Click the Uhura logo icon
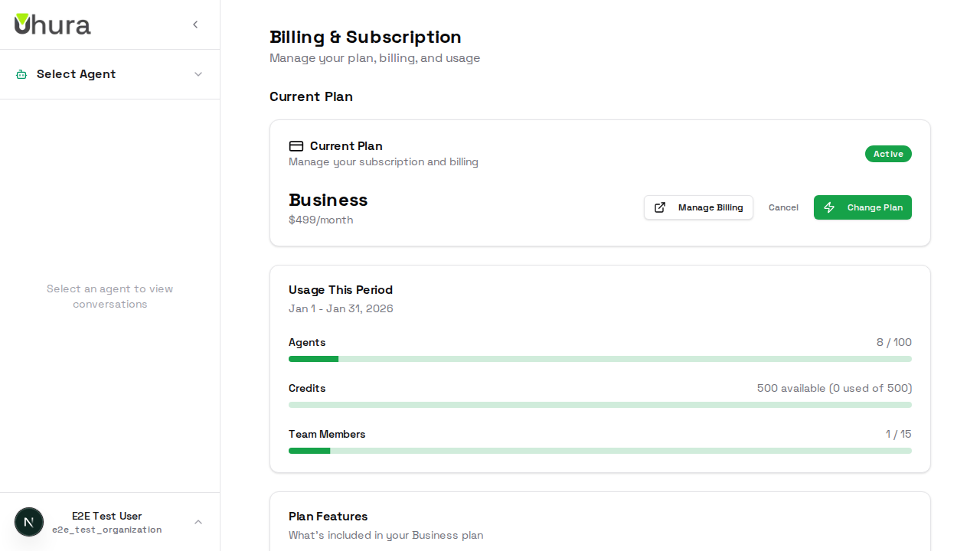This screenshot has height=551, width=980. (x=24, y=24)
